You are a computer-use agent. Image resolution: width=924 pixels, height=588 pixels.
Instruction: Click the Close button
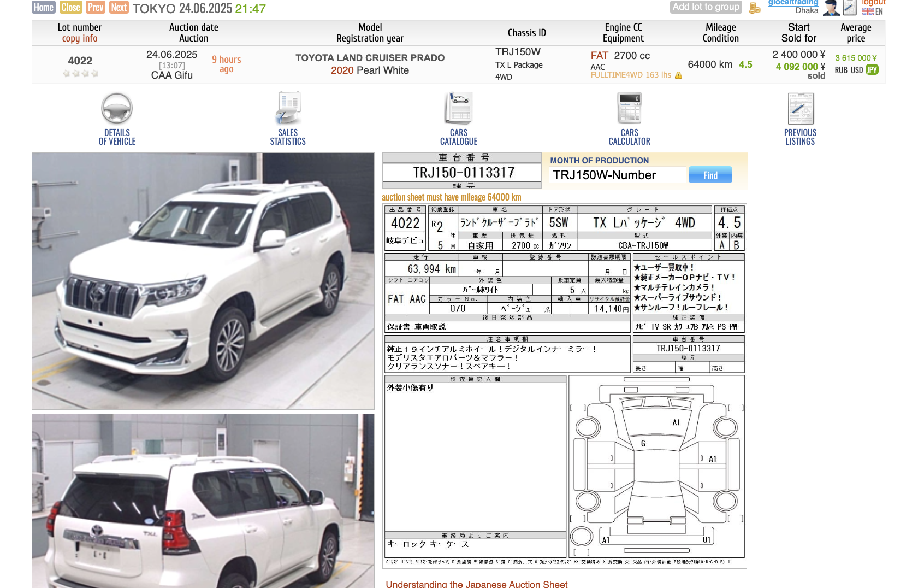click(70, 7)
